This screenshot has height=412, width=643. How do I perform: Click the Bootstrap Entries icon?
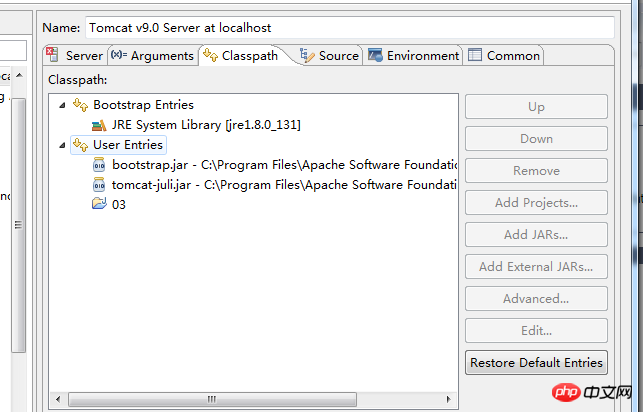(x=80, y=105)
